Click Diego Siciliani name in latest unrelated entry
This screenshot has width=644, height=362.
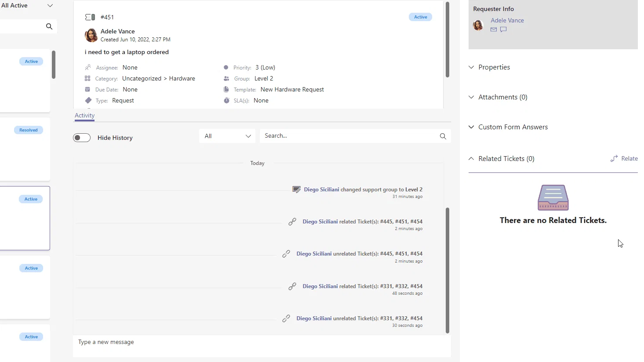pos(314,318)
